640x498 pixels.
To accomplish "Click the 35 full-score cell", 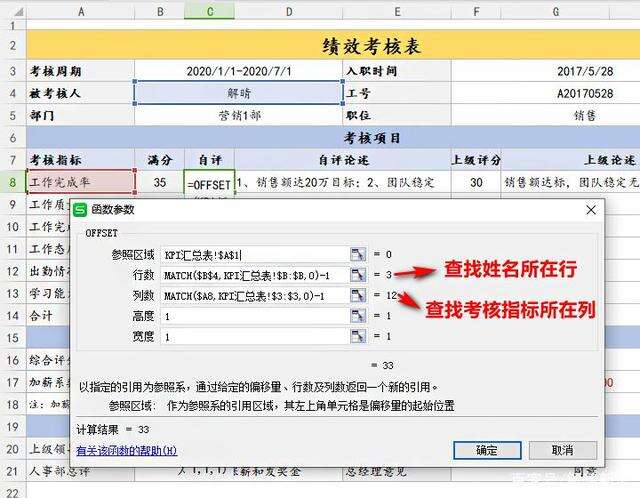I will pyautogui.click(x=160, y=182).
